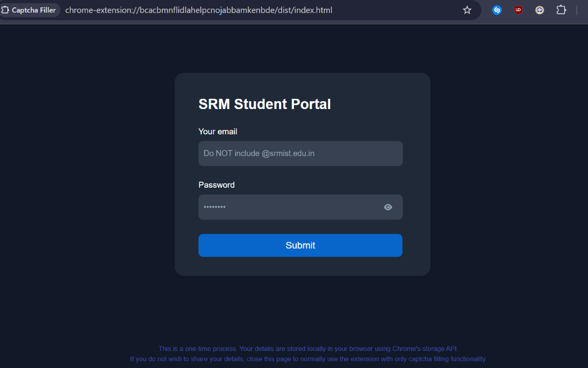Click the chrome-extension URL in the address bar
This screenshot has width=588, height=368.
[x=198, y=10]
